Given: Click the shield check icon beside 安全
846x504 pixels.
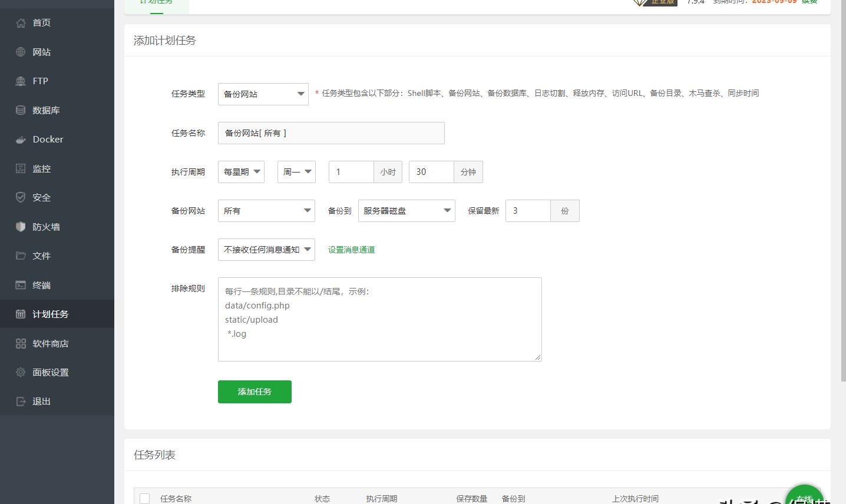Looking at the screenshot, I should coord(21,197).
